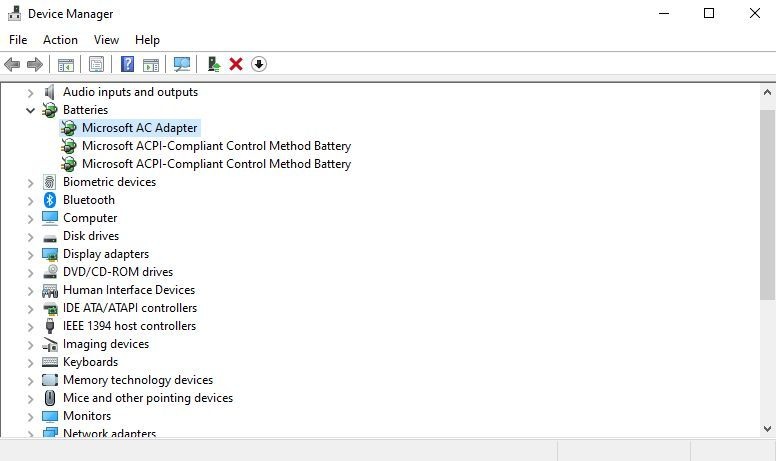Expand the Display adapters node
The image size is (776, 461).
[30, 254]
